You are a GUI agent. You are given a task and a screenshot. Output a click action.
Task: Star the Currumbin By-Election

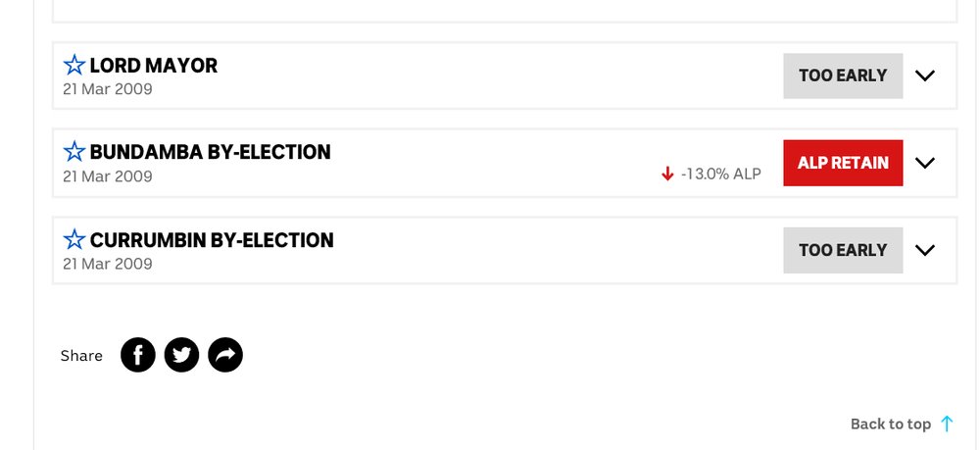(x=74, y=239)
